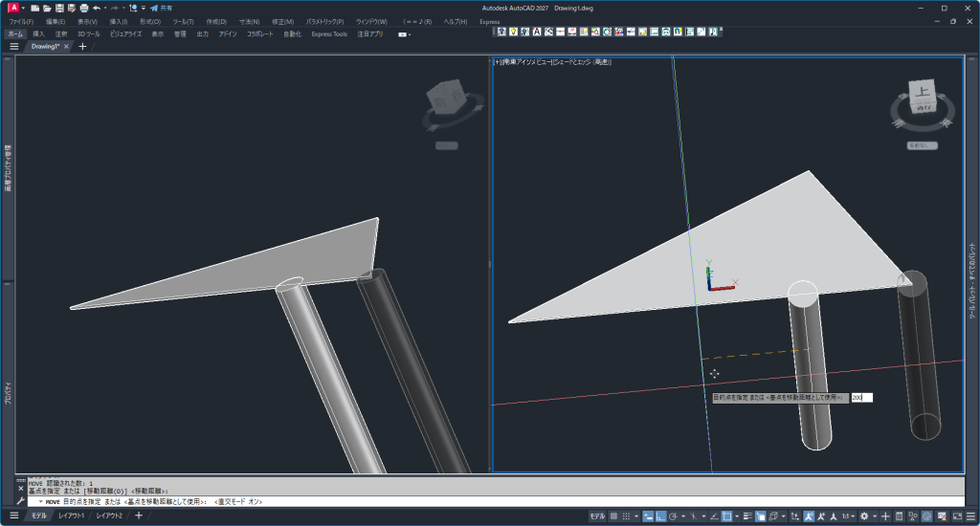The width and height of the screenshot is (980, 526).
Task: Add a new drawing tab with plus button
Action: pyautogui.click(x=82, y=46)
